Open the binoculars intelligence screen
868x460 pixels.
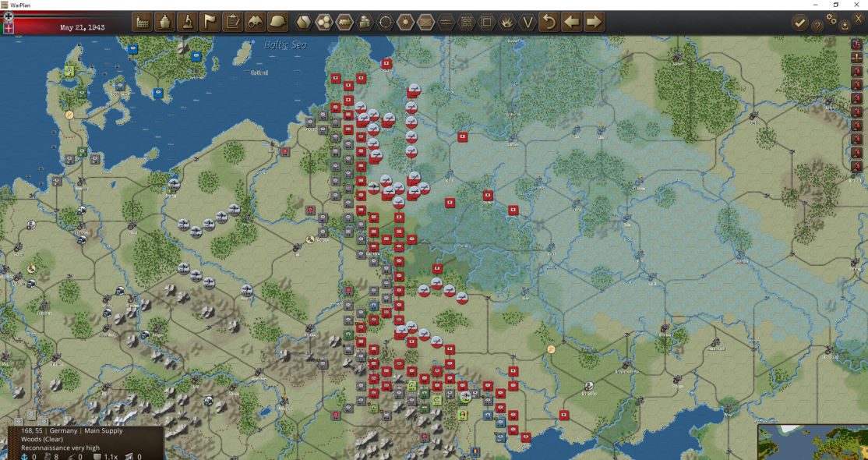pyautogui.click(x=256, y=22)
